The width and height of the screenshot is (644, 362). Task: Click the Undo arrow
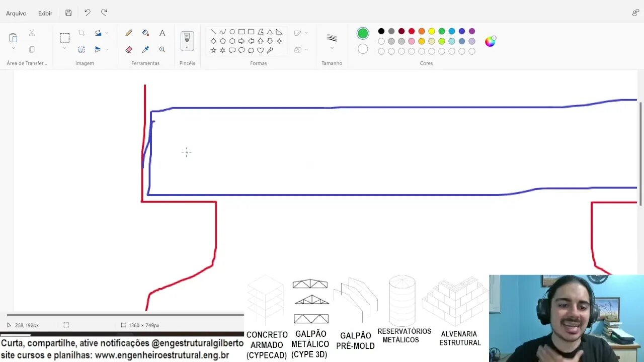tap(87, 13)
